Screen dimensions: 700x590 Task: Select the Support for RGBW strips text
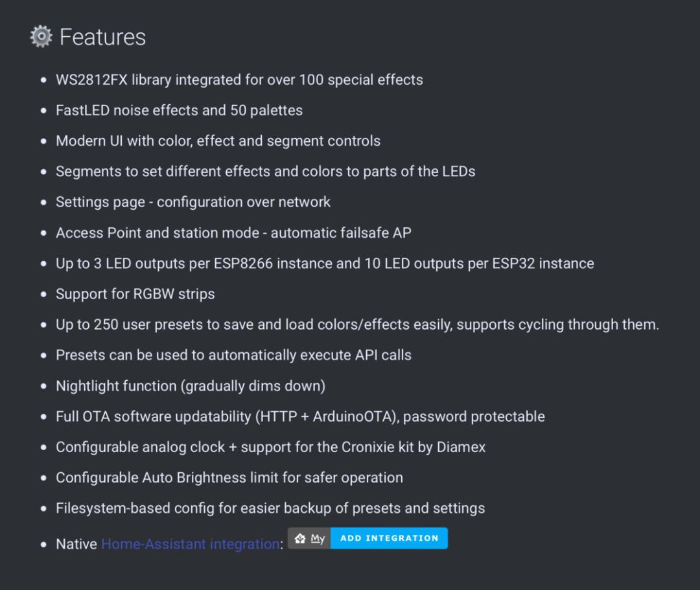135,294
